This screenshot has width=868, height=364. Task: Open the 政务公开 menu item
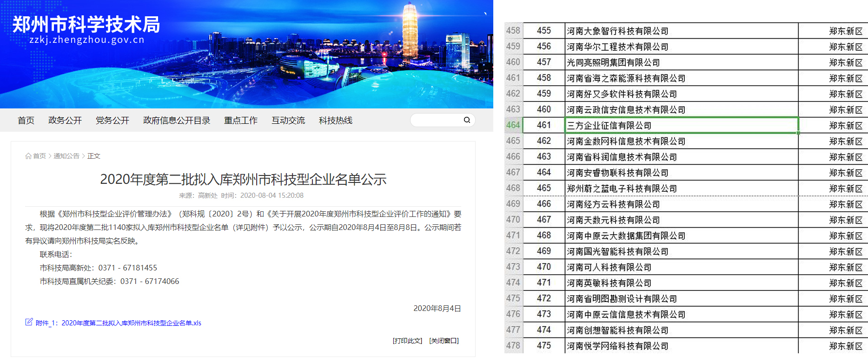coord(65,121)
